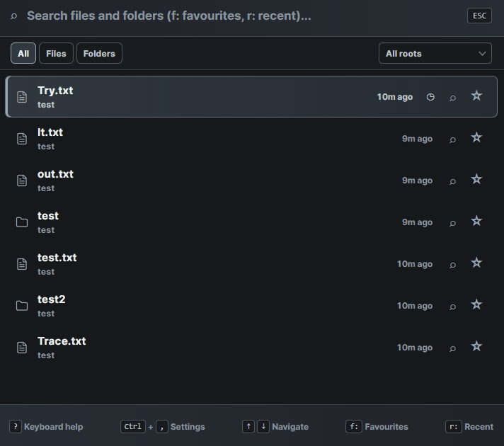
Task: Click the magnifier icon on test2 row
Action: tap(452, 307)
